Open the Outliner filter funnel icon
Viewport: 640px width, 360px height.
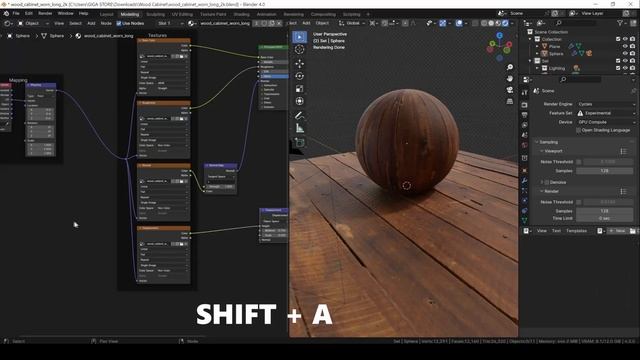coord(620,23)
